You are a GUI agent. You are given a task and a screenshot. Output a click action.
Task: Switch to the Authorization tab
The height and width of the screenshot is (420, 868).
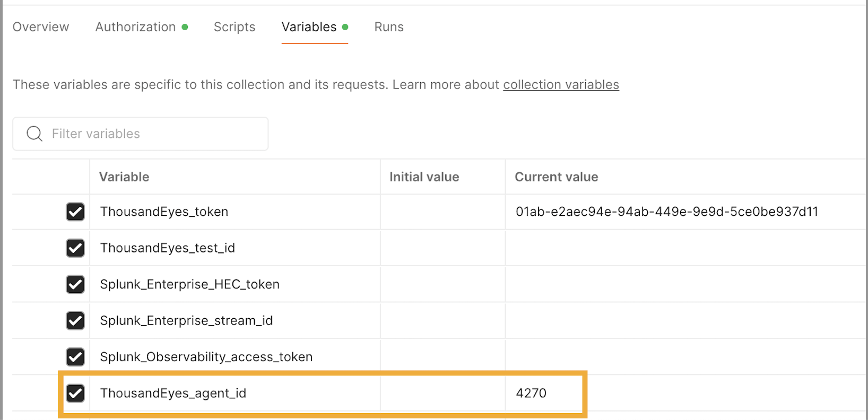(x=141, y=27)
